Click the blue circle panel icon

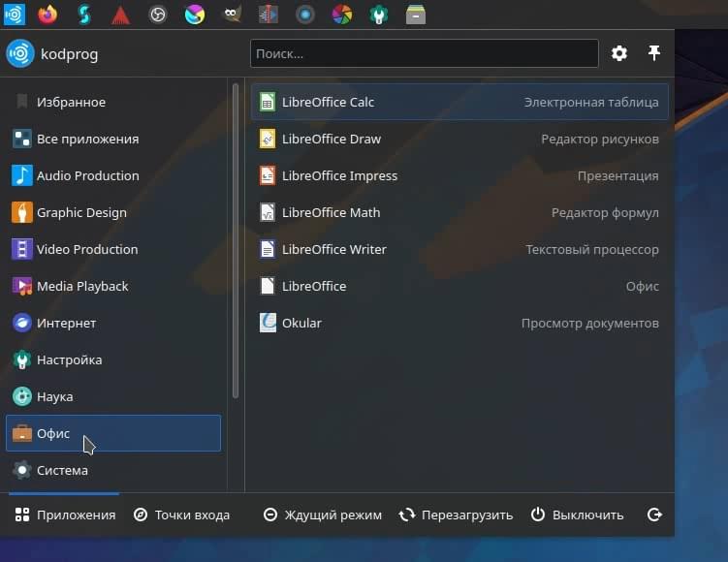(305, 15)
